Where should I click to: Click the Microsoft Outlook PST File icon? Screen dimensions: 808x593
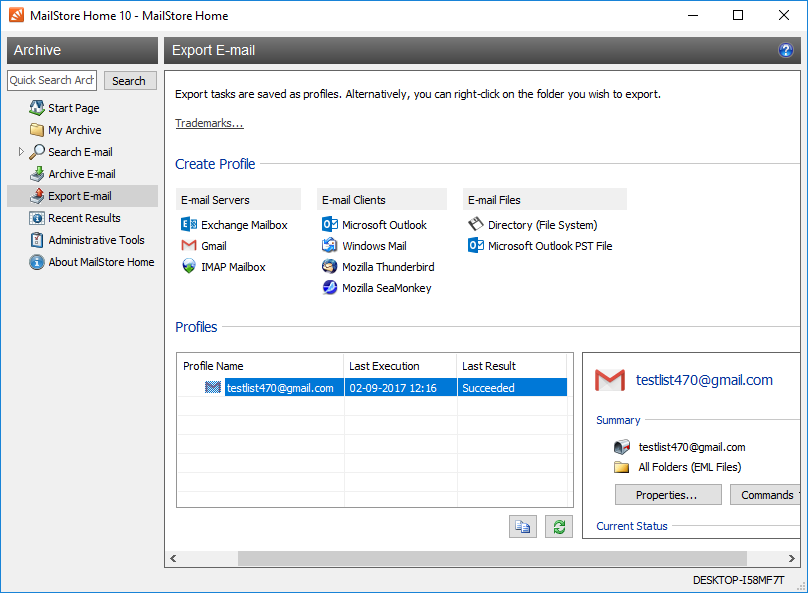coord(476,246)
